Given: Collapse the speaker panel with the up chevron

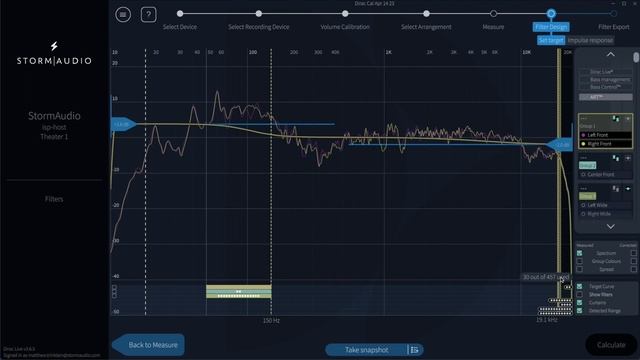Looking at the screenshot, I should 610,54.
